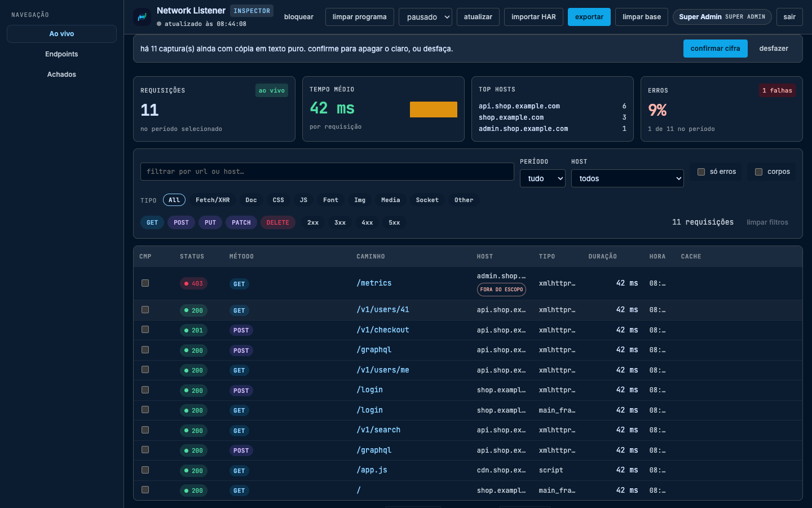This screenshot has width=812, height=508.
Task: Toggle the PUT method filter chip
Action: (x=210, y=222)
